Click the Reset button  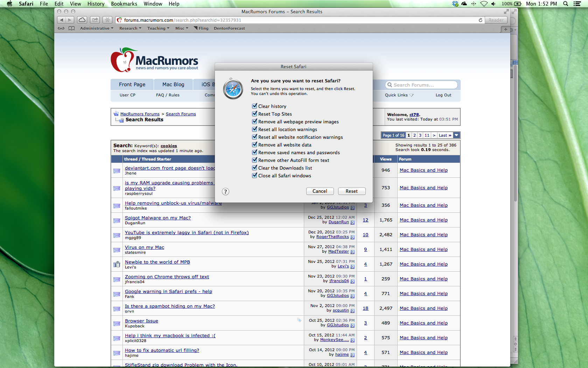pos(351,191)
